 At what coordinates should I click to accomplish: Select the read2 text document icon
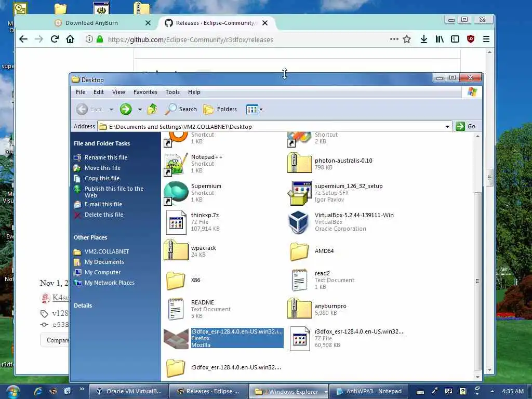click(x=299, y=280)
